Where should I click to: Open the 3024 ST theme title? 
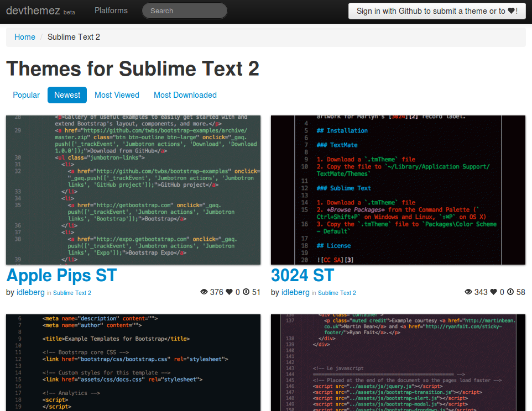coord(302,275)
